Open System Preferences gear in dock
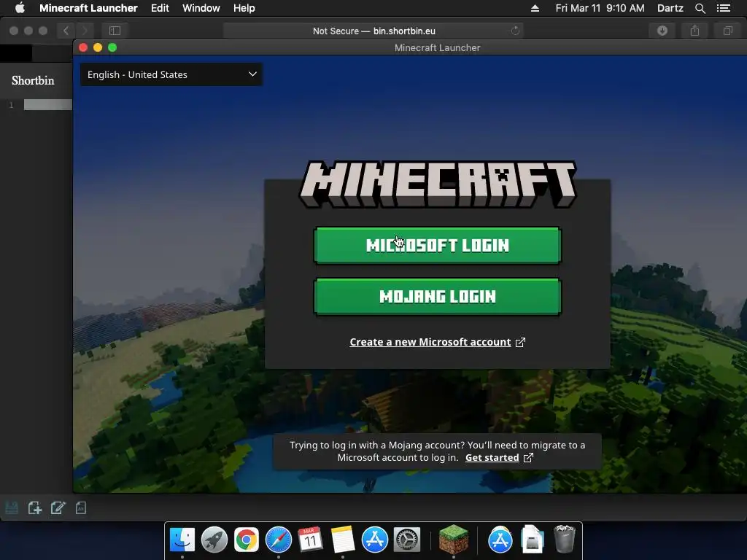Viewport: 747px width, 560px height. tap(407, 540)
